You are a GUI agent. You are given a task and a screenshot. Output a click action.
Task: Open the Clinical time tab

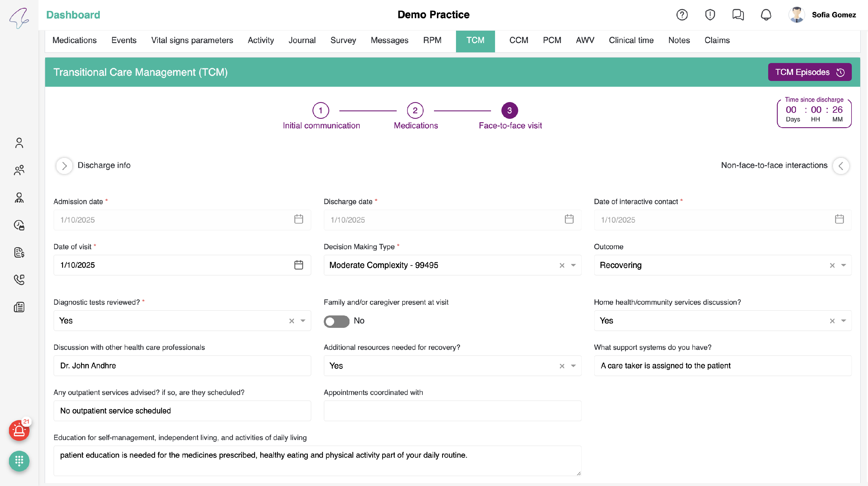click(x=631, y=40)
